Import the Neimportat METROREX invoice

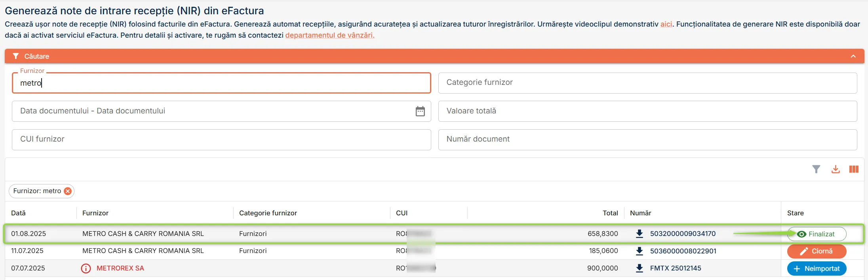pyautogui.click(x=817, y=268)
